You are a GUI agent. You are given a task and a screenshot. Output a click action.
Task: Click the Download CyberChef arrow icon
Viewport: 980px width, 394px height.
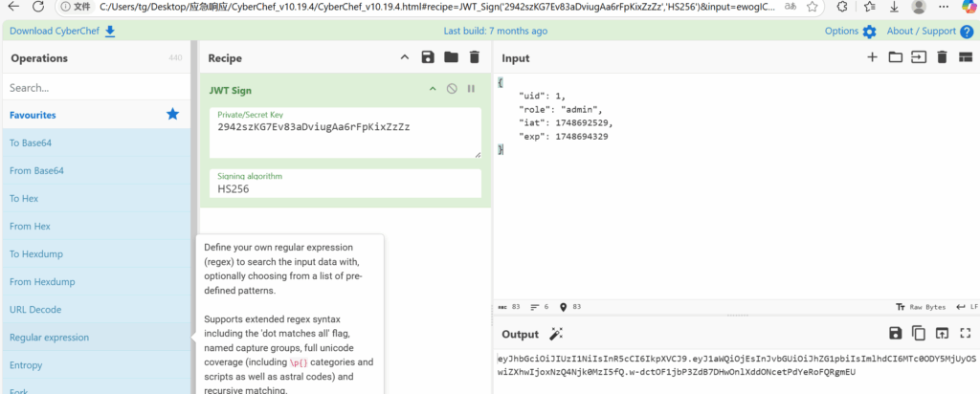point(111,32)
